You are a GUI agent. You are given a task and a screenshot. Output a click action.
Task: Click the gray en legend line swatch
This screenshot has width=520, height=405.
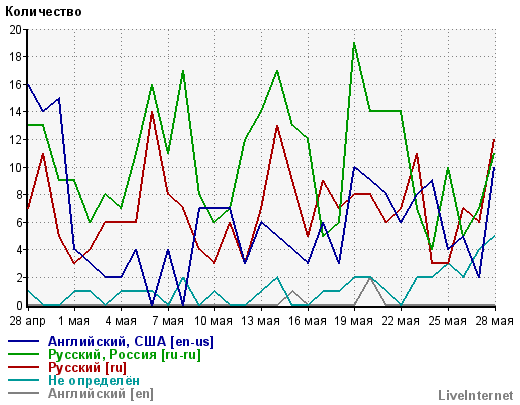23,393
